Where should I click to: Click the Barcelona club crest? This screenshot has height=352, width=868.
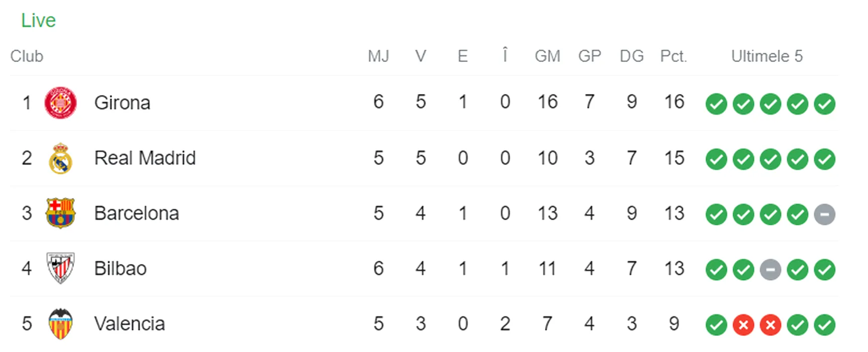tap(60, 213)
